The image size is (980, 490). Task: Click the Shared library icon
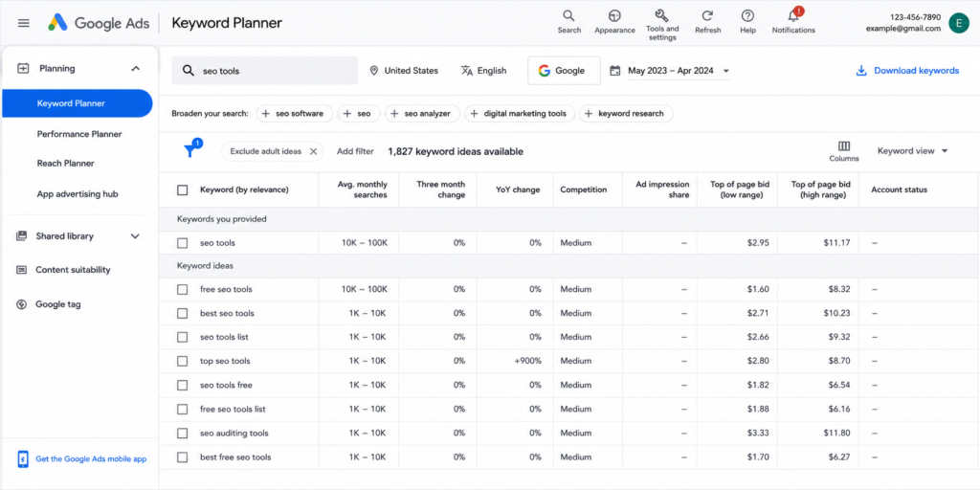pyautogui.click(x=22, y=236)
